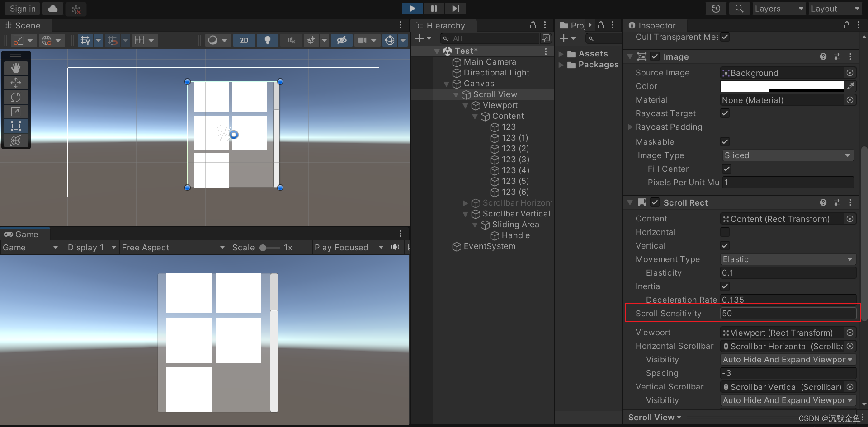Screen dimensions: 868x427
Task: Toggle Inertia checkbox
Action: point(725,286)
